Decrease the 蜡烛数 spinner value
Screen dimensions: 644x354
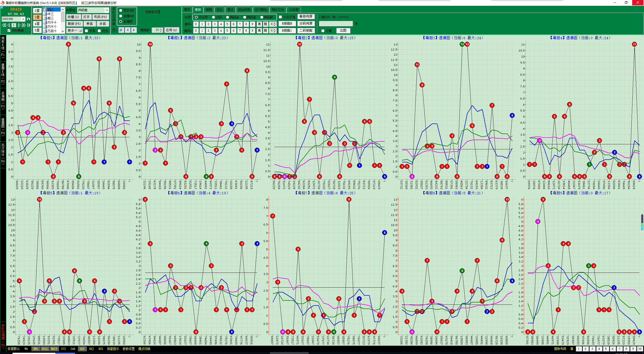click(161, 31)
